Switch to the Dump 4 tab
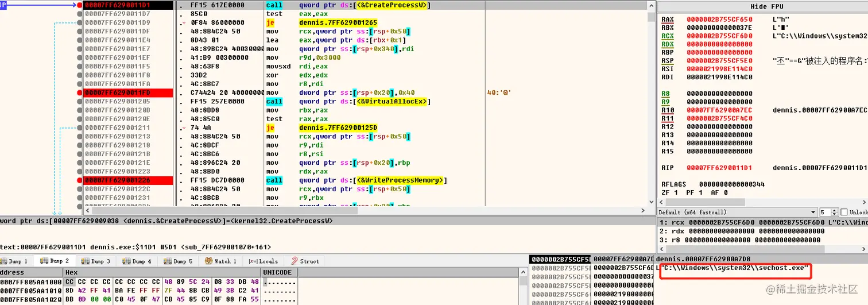Viewport: 868px width, 305px height. [137, 261]
